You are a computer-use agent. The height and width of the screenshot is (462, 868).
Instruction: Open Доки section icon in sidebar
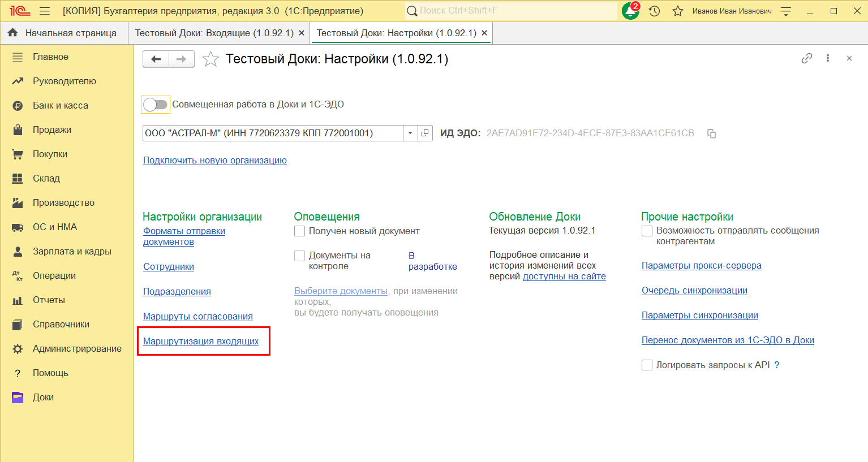pyautogui.click(x=18, y=397)
